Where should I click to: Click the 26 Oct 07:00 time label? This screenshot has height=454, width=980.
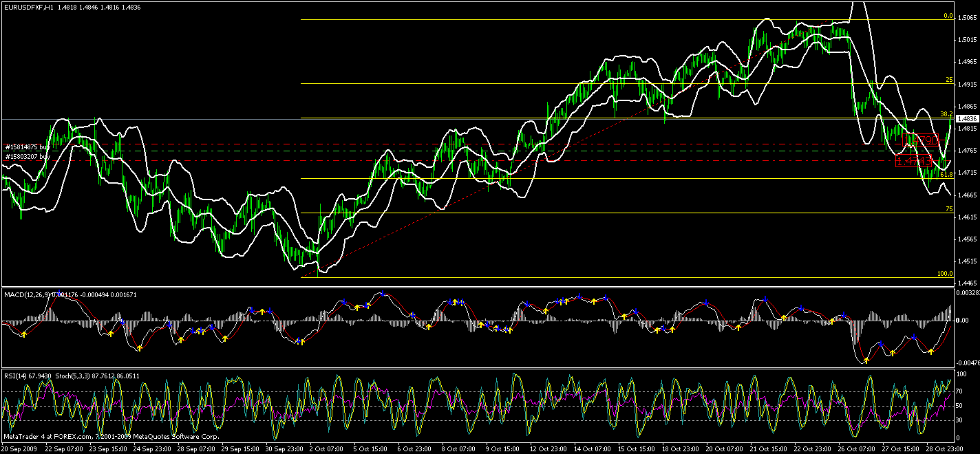857,448
